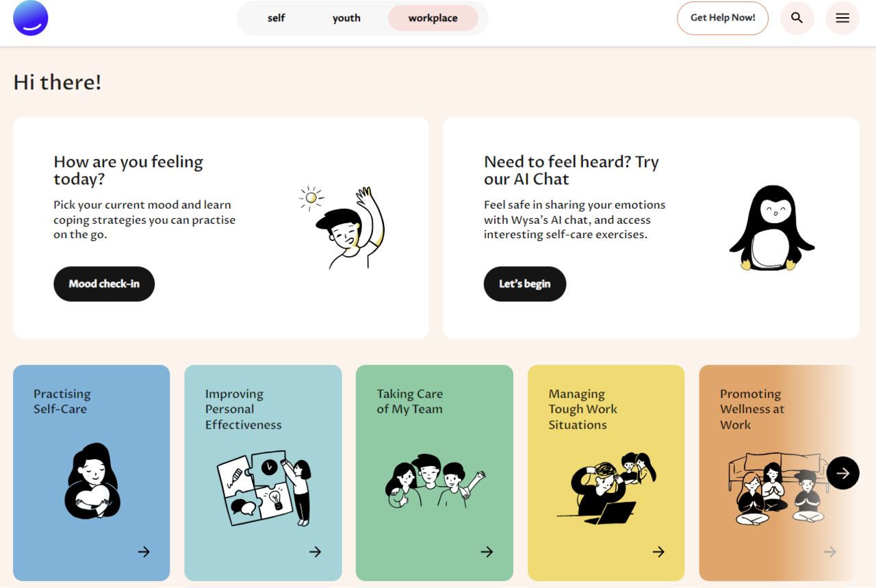The height and width of the screenshot is (588, 876).
Task: Switch to the youth tab
Action: (346, 18)
